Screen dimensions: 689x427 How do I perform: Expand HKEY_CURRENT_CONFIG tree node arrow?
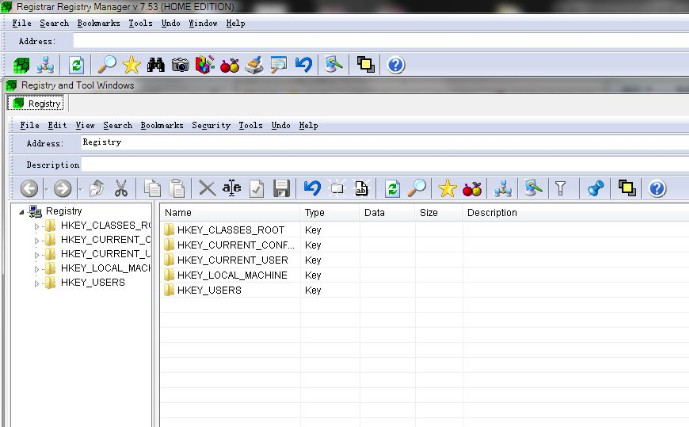(x=37, y=241)
